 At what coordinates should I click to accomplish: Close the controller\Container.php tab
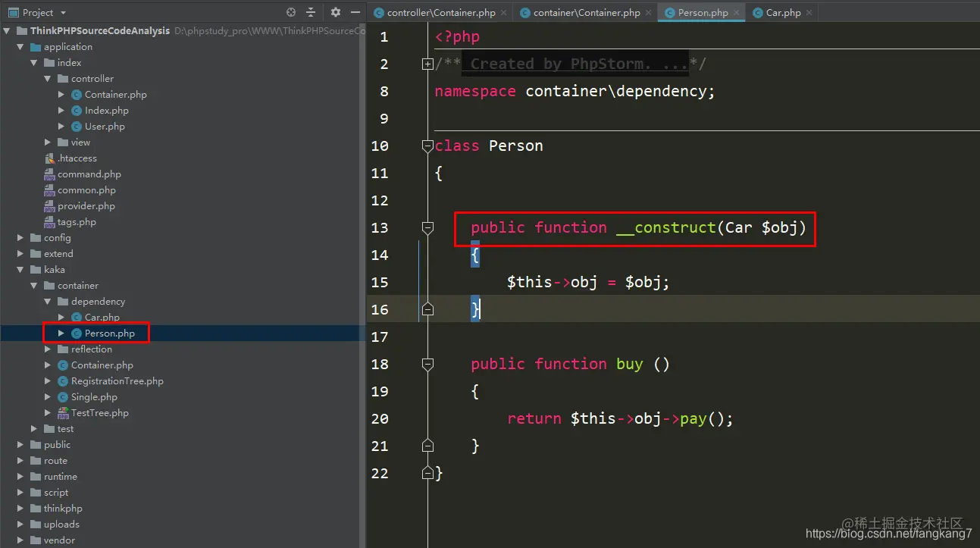504,13
